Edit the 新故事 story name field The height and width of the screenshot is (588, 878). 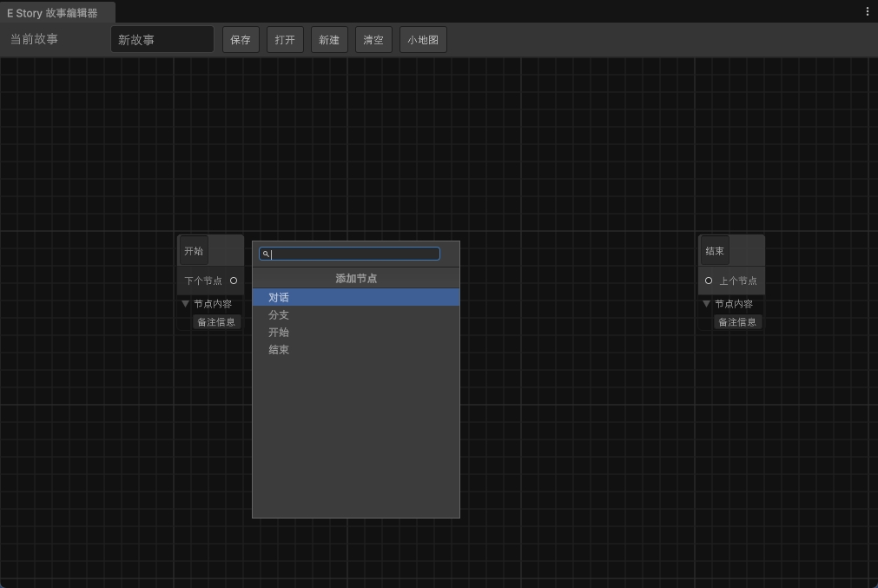[x=162, y=40]
